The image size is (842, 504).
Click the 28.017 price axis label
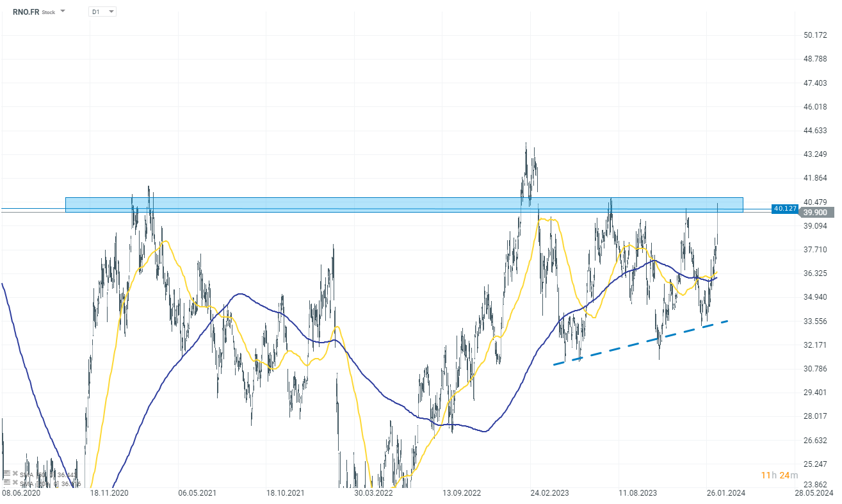(815, 416)
